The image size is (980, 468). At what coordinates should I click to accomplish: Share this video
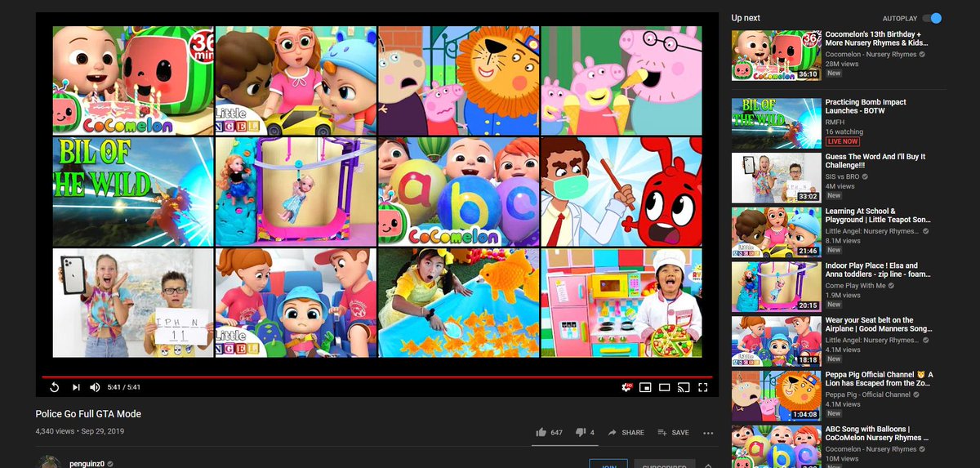tap(626, 432)
